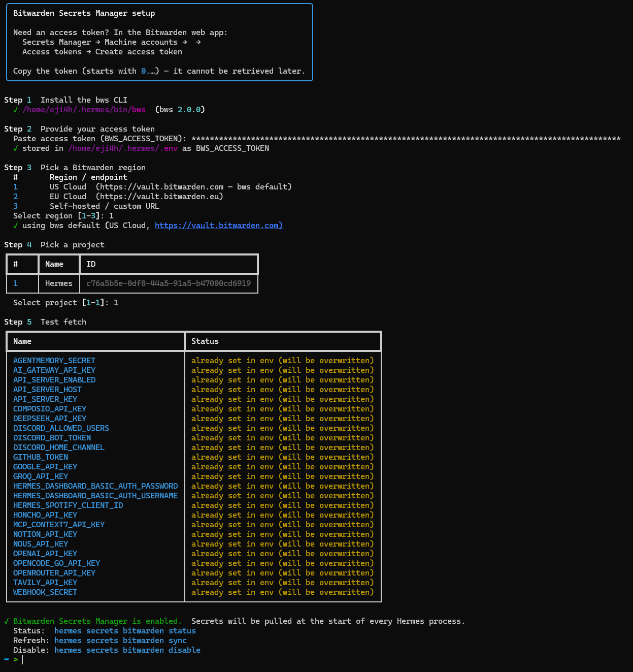Click the 'EU Cloud' region option line
This screenshot has height=672, width=633.
tap(118, 197)
